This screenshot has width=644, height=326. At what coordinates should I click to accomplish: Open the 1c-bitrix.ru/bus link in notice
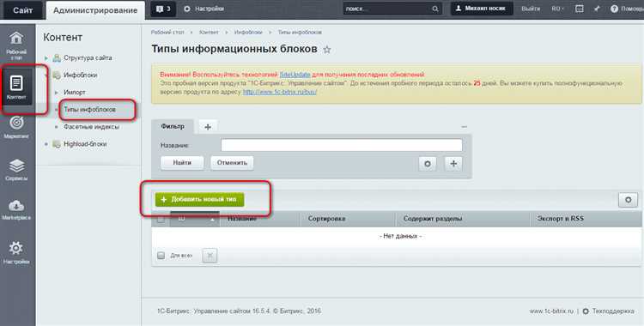280,92
